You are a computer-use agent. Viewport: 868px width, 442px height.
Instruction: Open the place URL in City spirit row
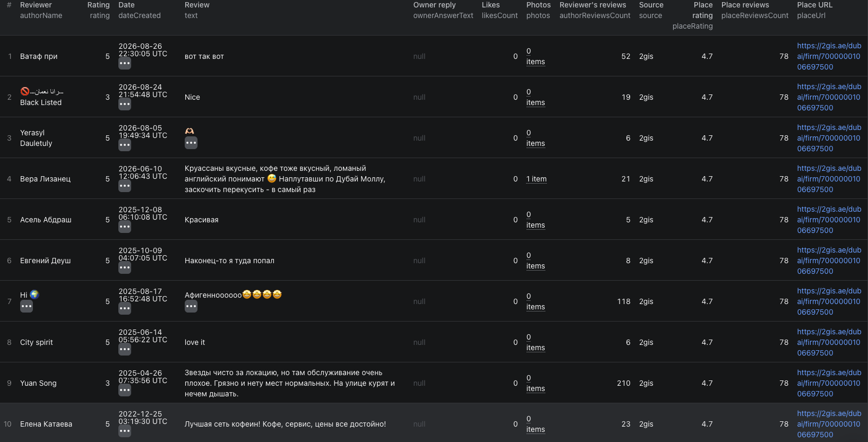tap(829, 342)
